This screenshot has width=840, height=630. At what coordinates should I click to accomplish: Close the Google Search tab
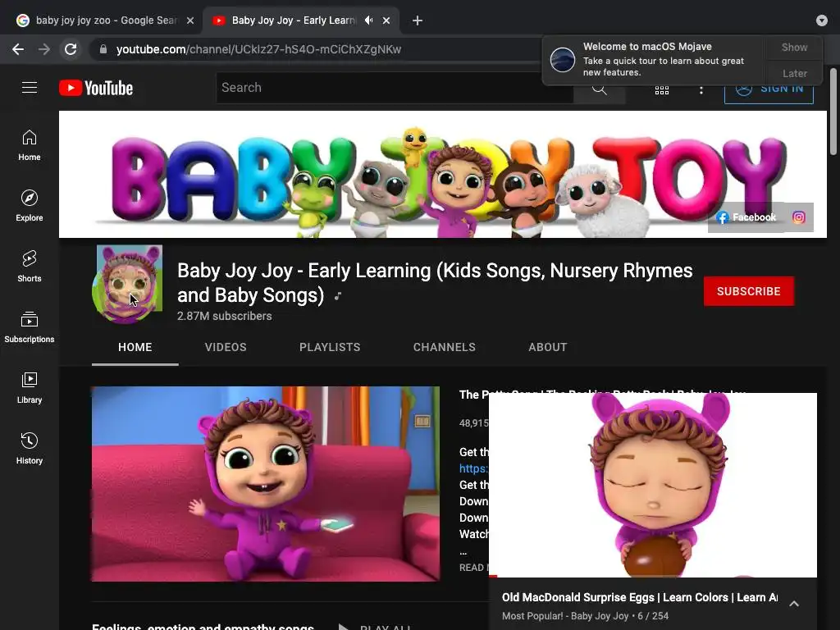pos(190,21)
